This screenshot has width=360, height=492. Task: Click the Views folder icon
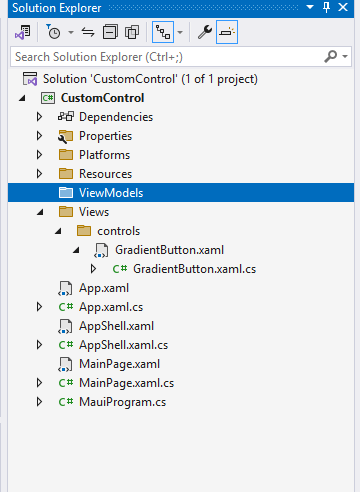pyautogui.click(x=66, y=212)
